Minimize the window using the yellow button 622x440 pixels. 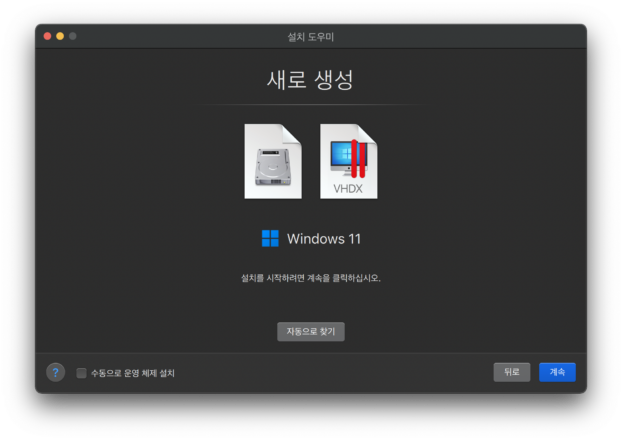pos(59,36)
